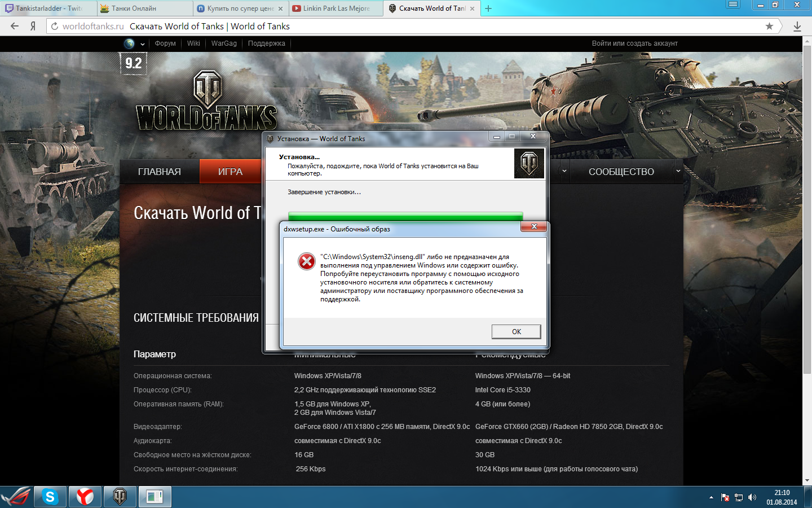Screen dimensions: 812x508
Task: Bookmark the page with the star icon
Action: [x=769, y=26]
